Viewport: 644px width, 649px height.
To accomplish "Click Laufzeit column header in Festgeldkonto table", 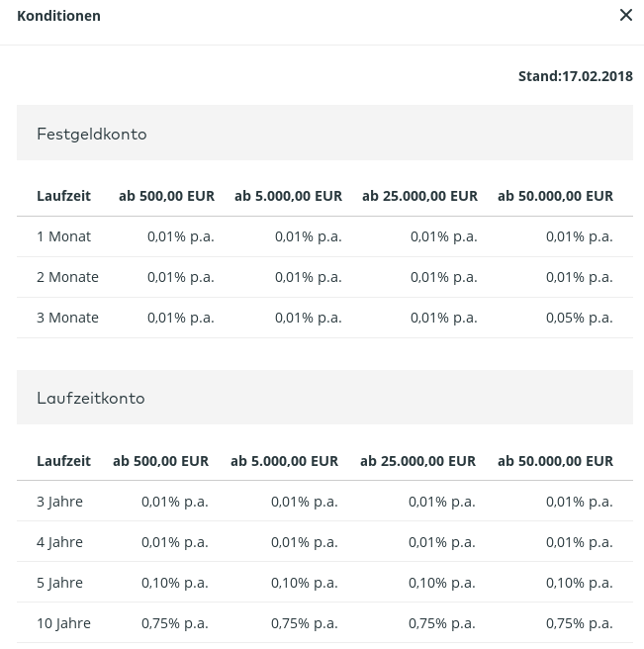I will click(x=63, y=196).
